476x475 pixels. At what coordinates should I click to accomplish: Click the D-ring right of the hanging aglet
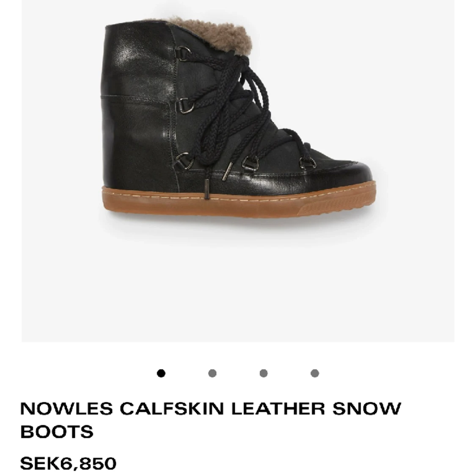coord(250,163)
